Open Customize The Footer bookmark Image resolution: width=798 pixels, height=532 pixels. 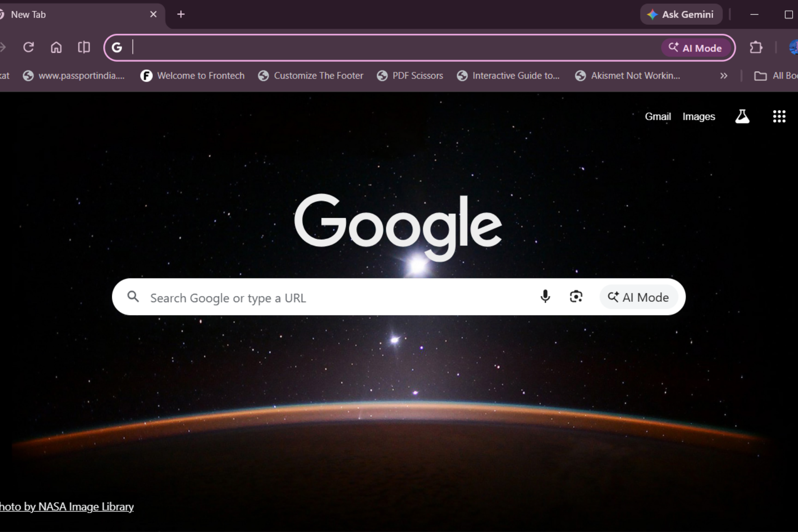tap(310, 76)
